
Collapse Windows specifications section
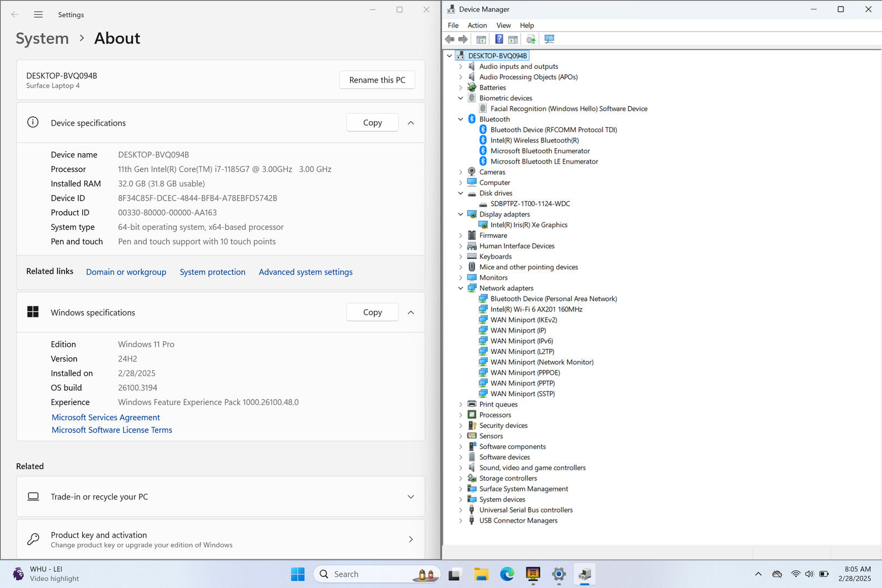pos(411,312)
